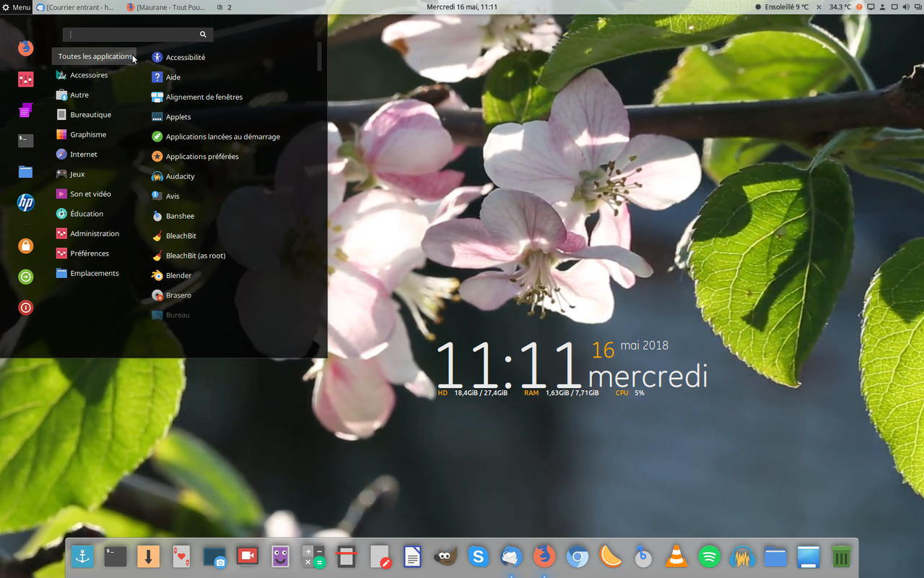The height and width of the screenshot is (578, 924).
Task: Open Firefox from the menu favorites sidebar
Action: pos(26,48)
